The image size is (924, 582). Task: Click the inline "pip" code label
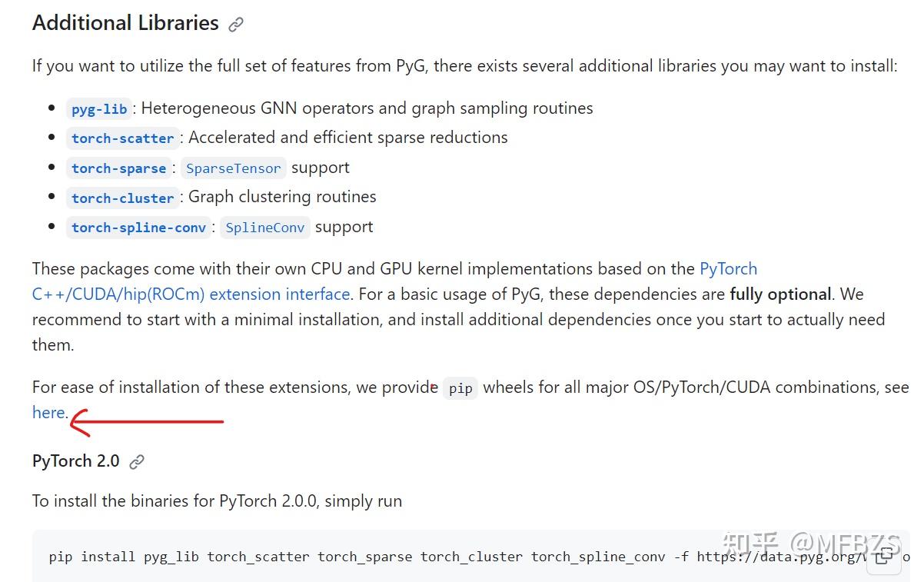(x=460, y=388)
